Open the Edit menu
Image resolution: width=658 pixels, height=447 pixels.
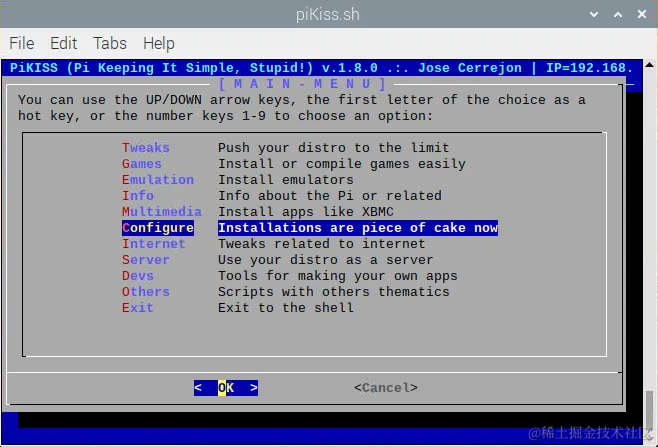pos(64,43)
